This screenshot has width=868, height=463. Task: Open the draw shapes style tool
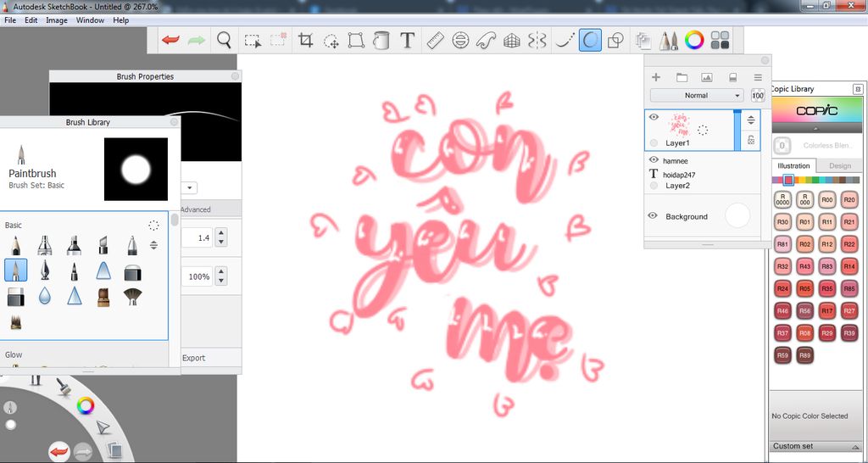tap(615, 41)
